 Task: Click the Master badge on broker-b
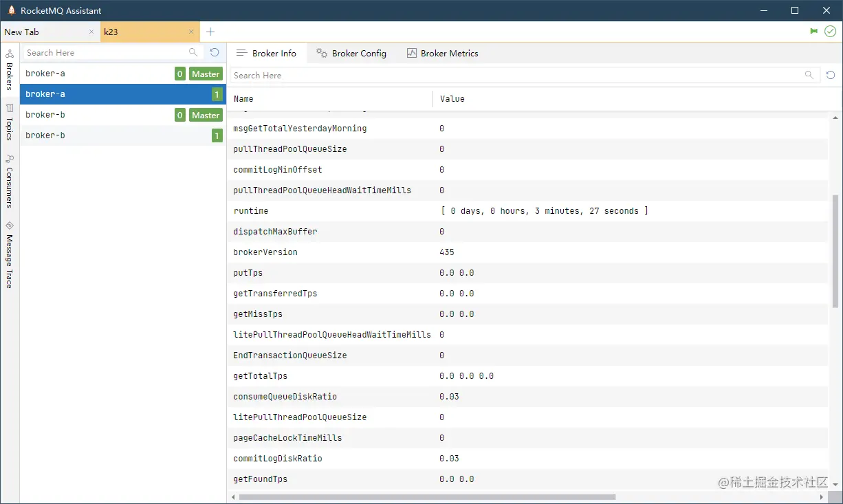(206, 115)
